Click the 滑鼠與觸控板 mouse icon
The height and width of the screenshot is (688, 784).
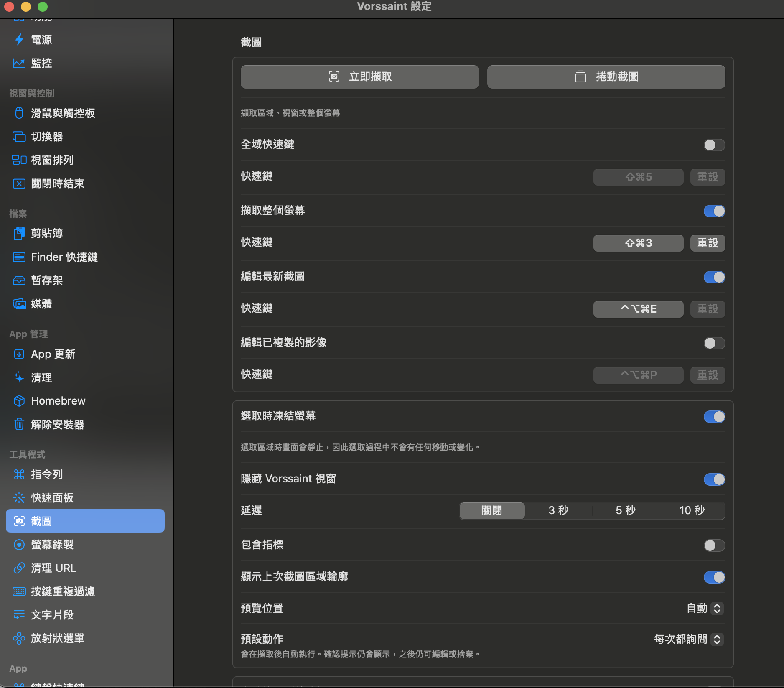[x=19, y=113]
